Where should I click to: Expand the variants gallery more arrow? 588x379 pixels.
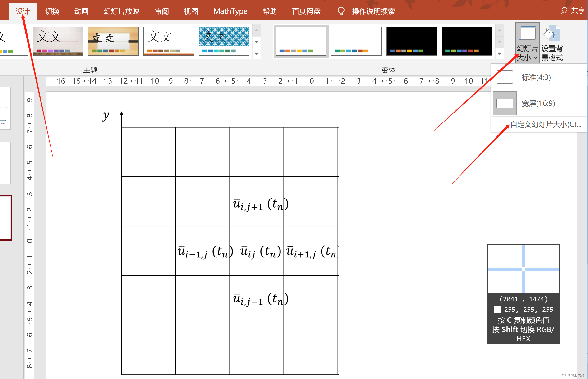point(499,53)
